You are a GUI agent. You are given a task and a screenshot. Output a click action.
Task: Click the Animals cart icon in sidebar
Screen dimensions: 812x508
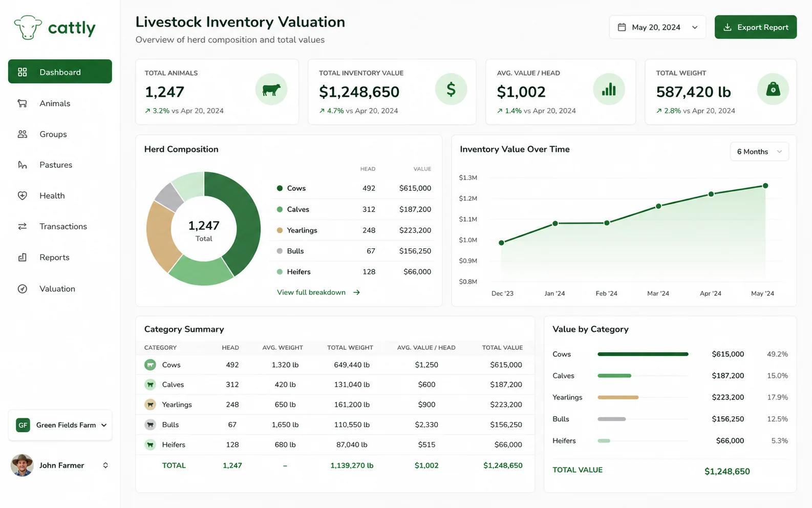click(23, 103)
